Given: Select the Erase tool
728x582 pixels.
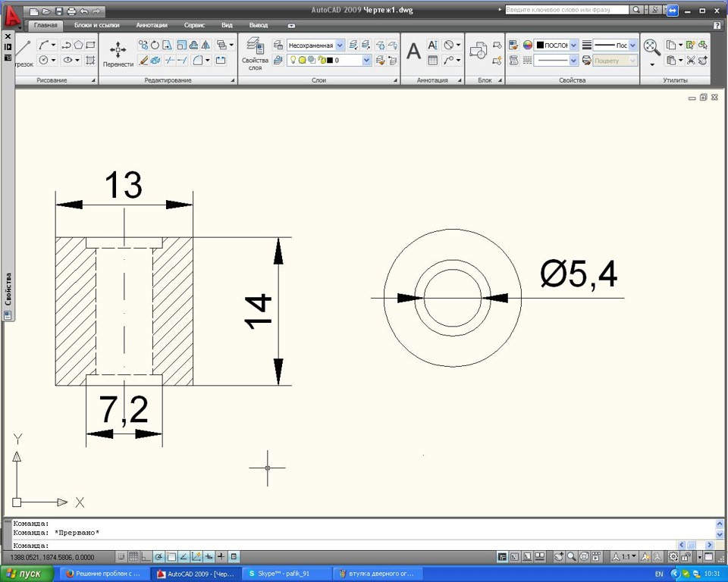Looking at the screenshot, I should [143, 61].
